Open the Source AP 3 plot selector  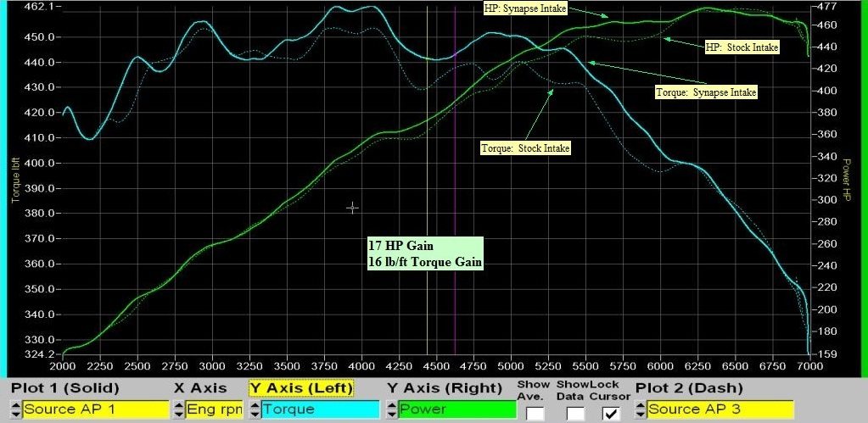pos(720,409)
